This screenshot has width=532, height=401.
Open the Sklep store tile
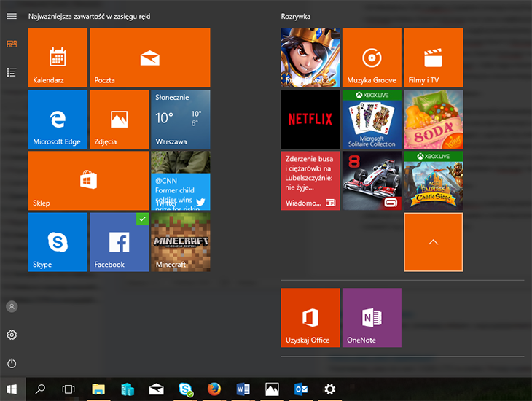tap(89, 181)
